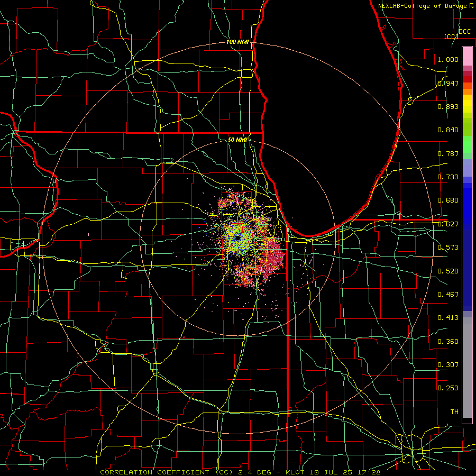Click the 1.000 scale value
The height and width of the screenshot is (476, 476).
coord(448,59)
